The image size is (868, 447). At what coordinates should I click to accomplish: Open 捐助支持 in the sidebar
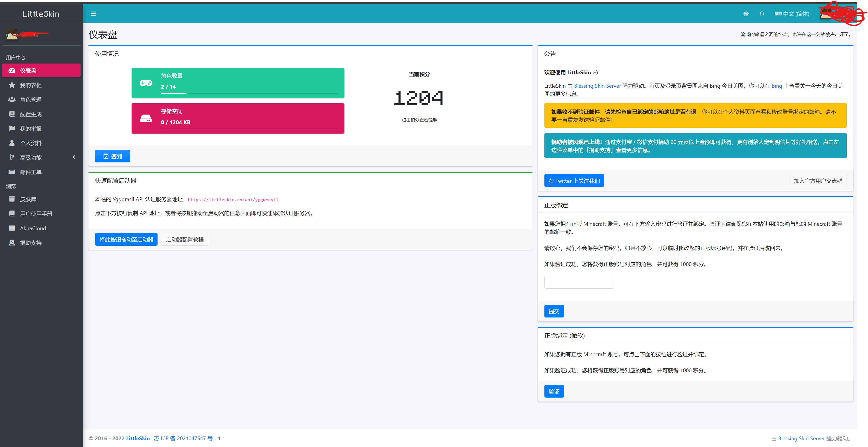click(x=31, y=243)
